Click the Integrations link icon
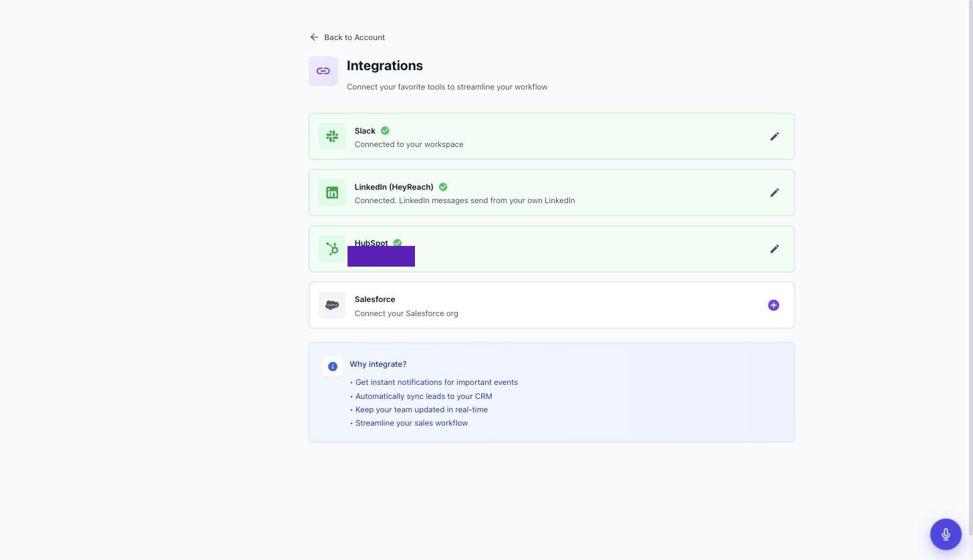 tap(323, 71)
